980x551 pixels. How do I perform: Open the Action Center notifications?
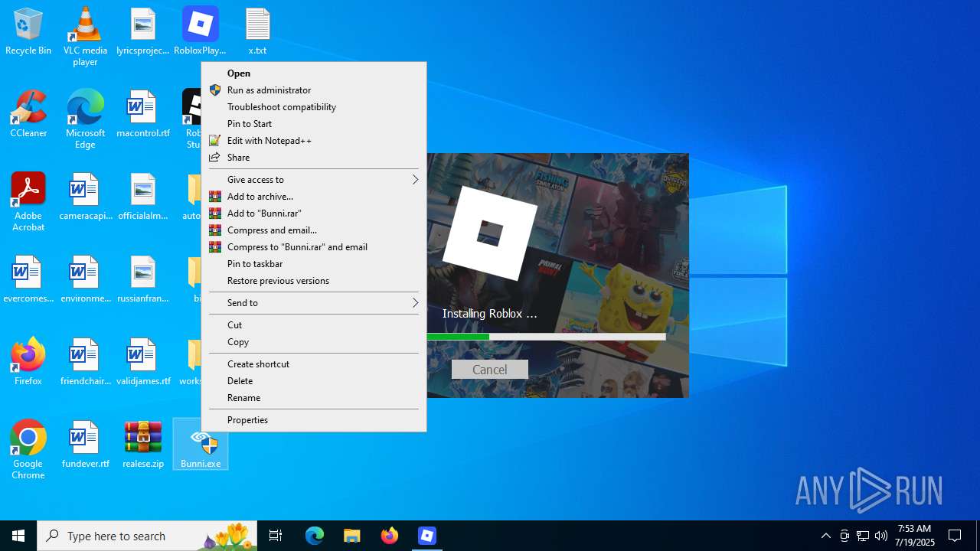click(x=955, y=536)
